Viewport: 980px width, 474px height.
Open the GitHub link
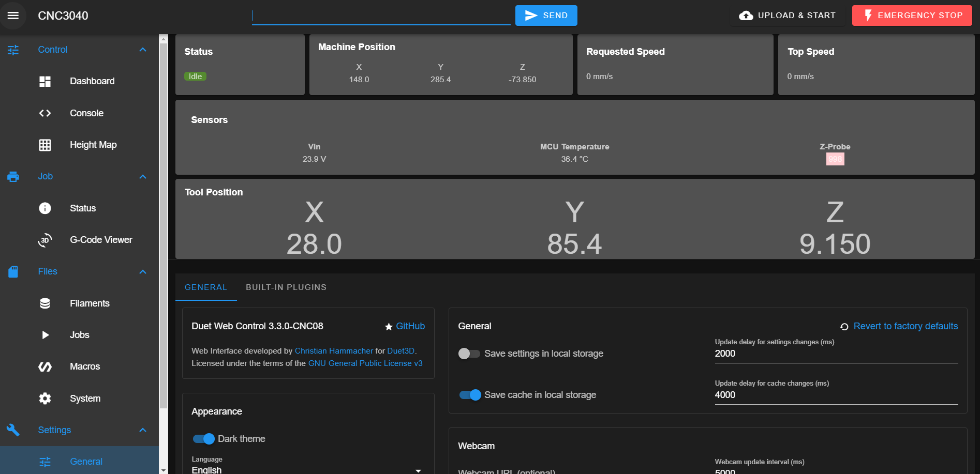coord(410,326)
